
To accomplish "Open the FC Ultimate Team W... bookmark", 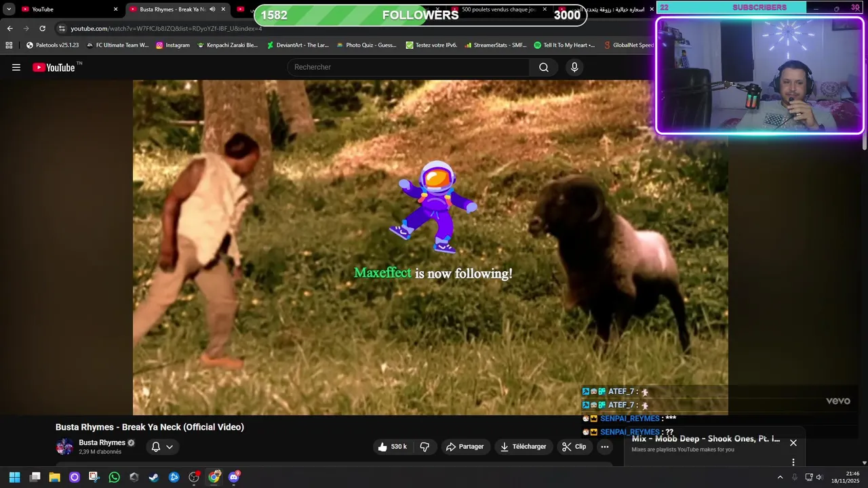I will coord(117,45).
